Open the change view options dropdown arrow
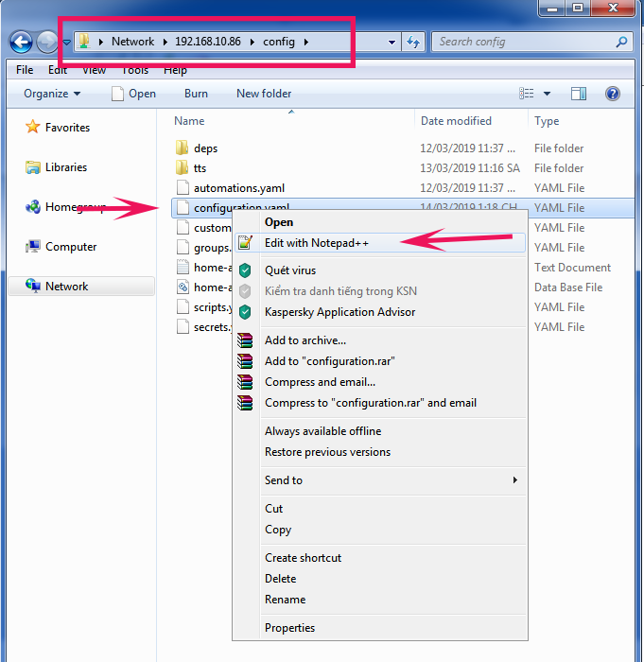Image resolution: width=644 pixels, height=662 pixels. 548,94
